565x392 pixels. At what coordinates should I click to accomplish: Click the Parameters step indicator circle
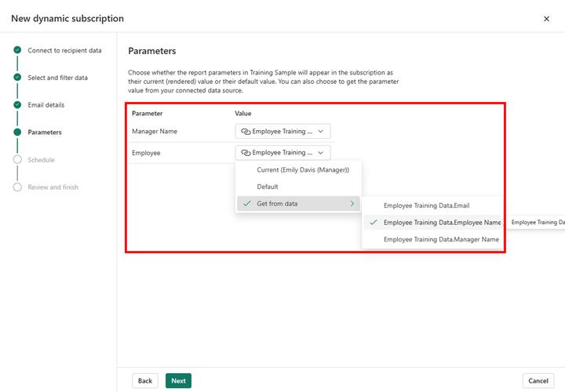tap(16, 132)
